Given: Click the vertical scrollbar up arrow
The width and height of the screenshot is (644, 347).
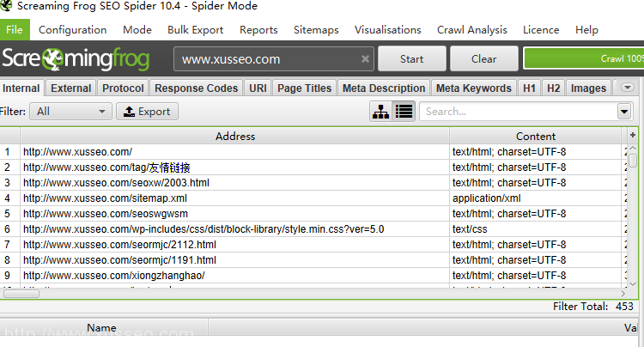Looking at the screenshot, I should coord(633,149).
